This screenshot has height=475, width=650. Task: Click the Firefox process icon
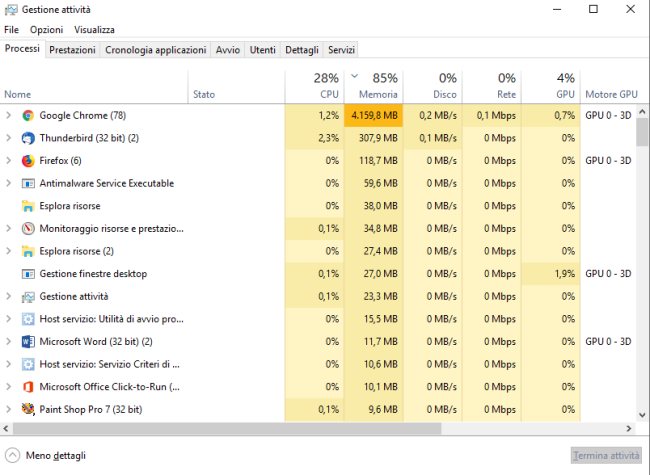[28, 161]
